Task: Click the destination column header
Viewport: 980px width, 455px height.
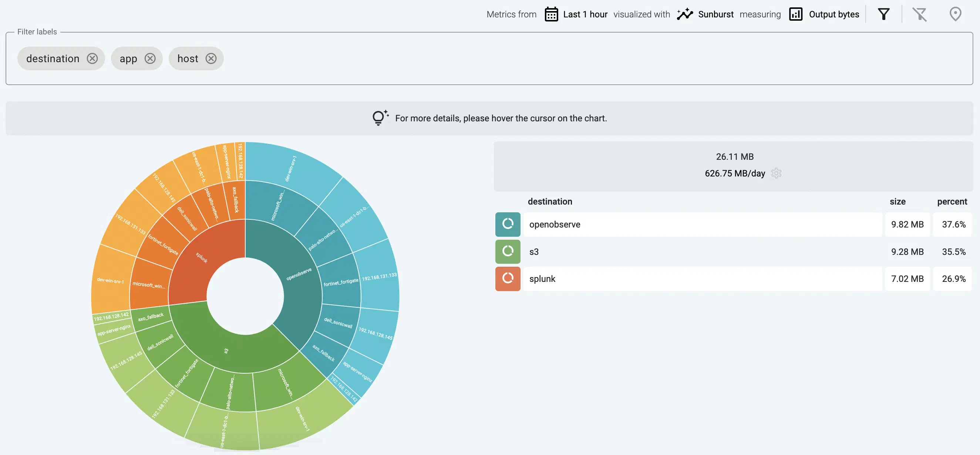Action: [x=550, y=201]
